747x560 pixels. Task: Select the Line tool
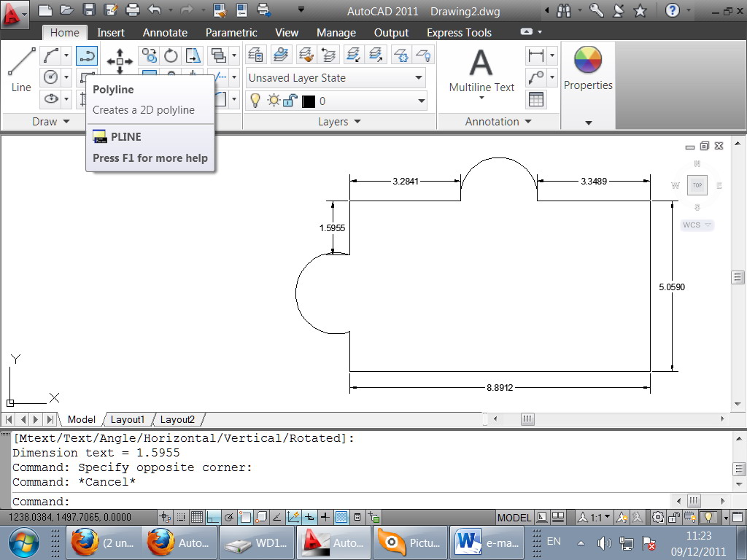[20, 66]
